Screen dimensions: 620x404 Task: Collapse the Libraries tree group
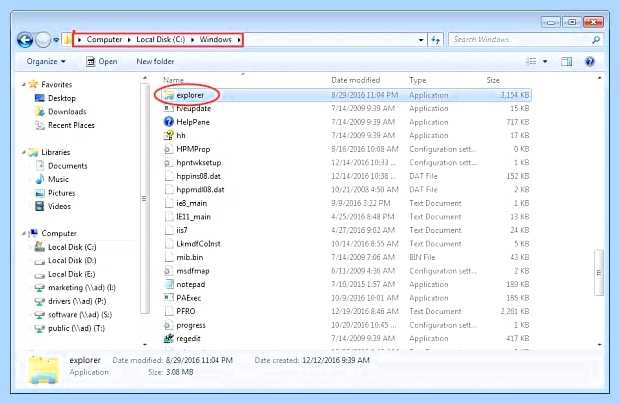(x=24, y=152)
